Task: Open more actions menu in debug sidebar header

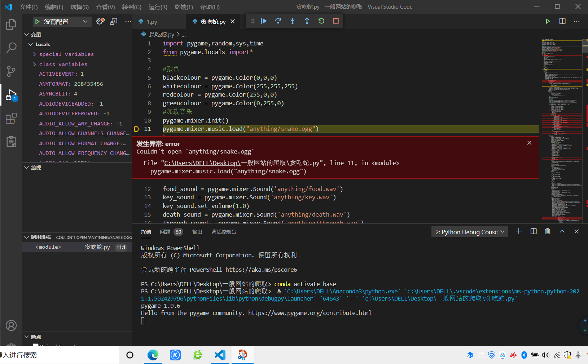Action: tap(128, 21)
